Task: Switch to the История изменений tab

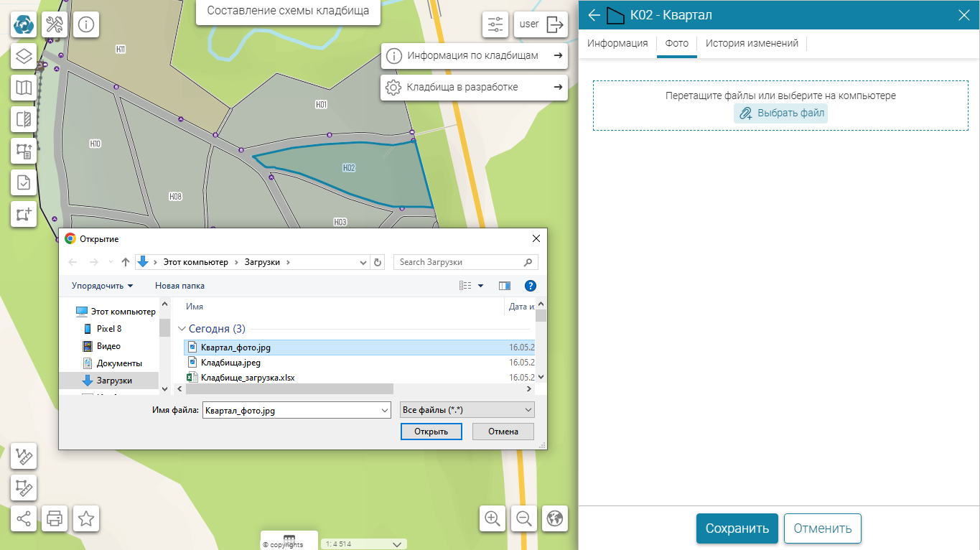Action: (x=752, y=43)
